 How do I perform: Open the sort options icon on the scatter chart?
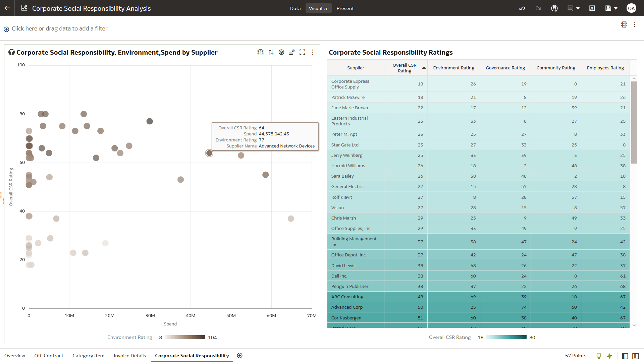271,52
